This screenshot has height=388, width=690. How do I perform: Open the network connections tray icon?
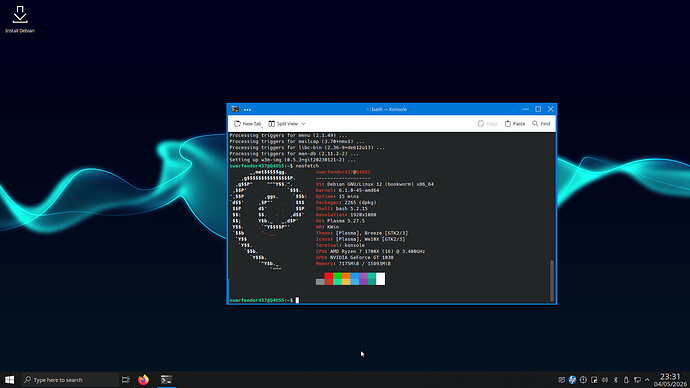(x=637, y=380)
